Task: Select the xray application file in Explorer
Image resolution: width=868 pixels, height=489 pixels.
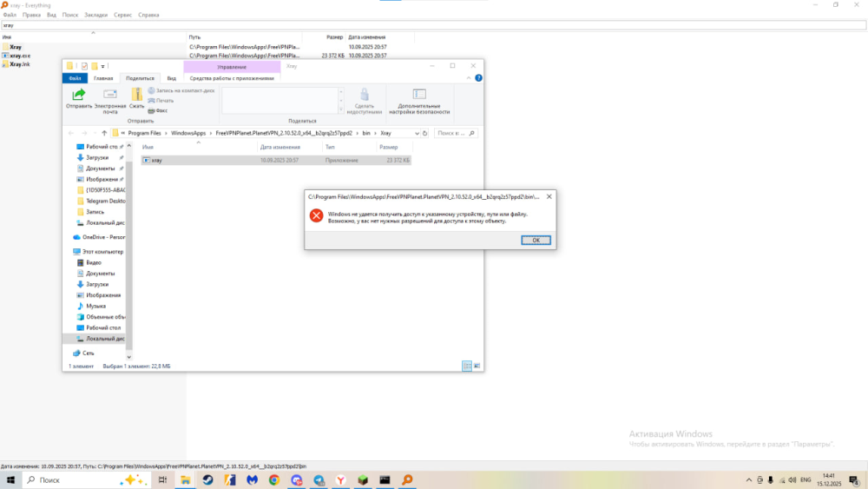Action: 276,160
